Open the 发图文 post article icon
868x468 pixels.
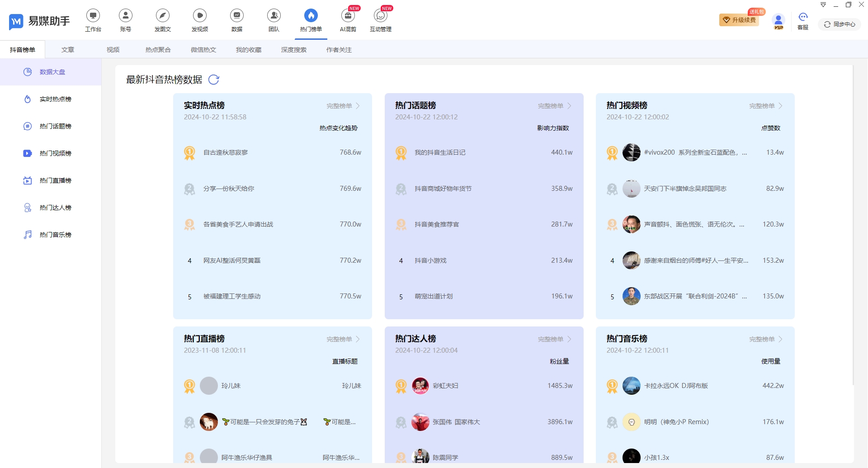tap(162, 16)
